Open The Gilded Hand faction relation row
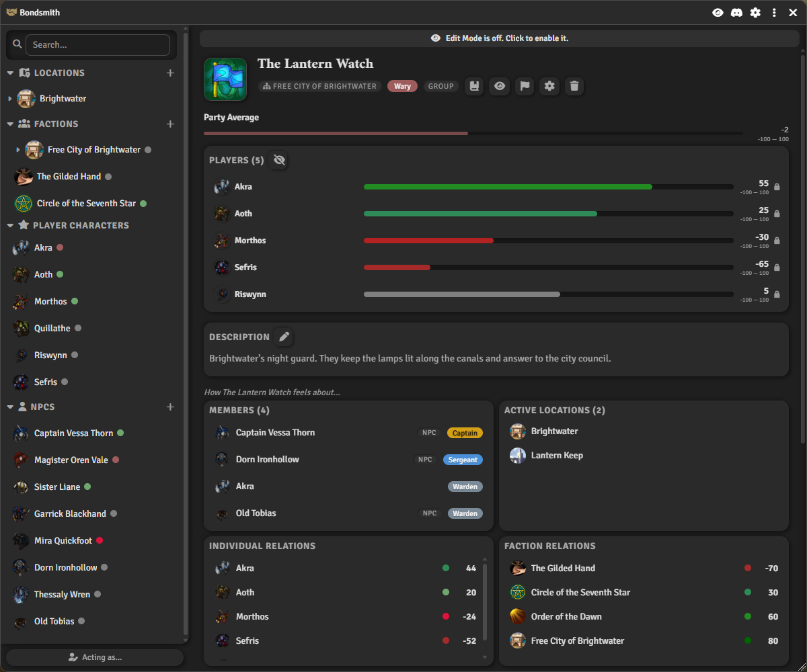The image size is (807, 672). click(x=644, y=569)
